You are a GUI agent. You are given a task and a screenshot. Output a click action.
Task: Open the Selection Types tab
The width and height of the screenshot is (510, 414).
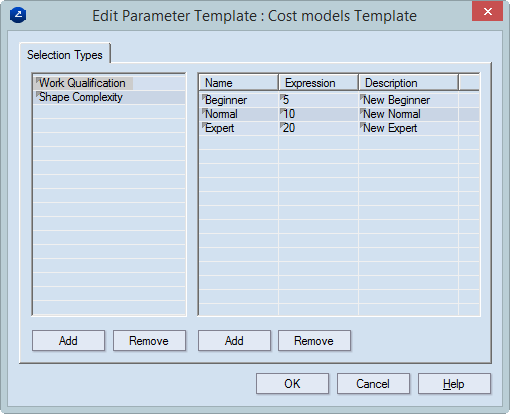tap(65, 55)
